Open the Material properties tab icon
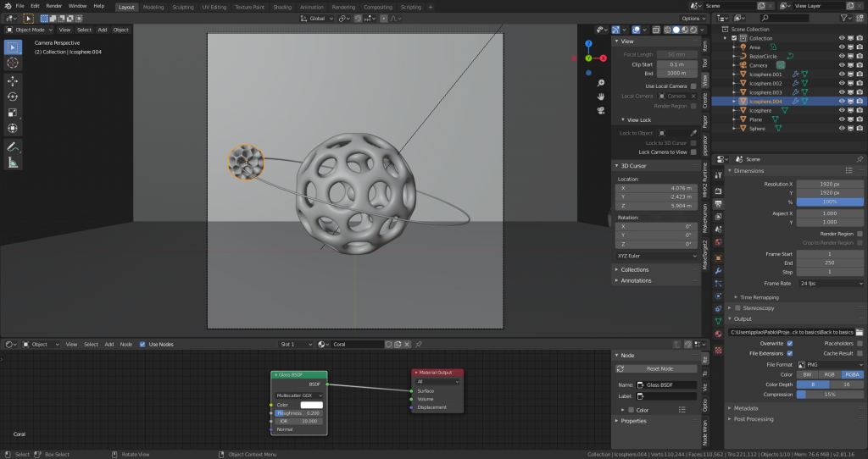The image size is (868, 459). [718, 334]
